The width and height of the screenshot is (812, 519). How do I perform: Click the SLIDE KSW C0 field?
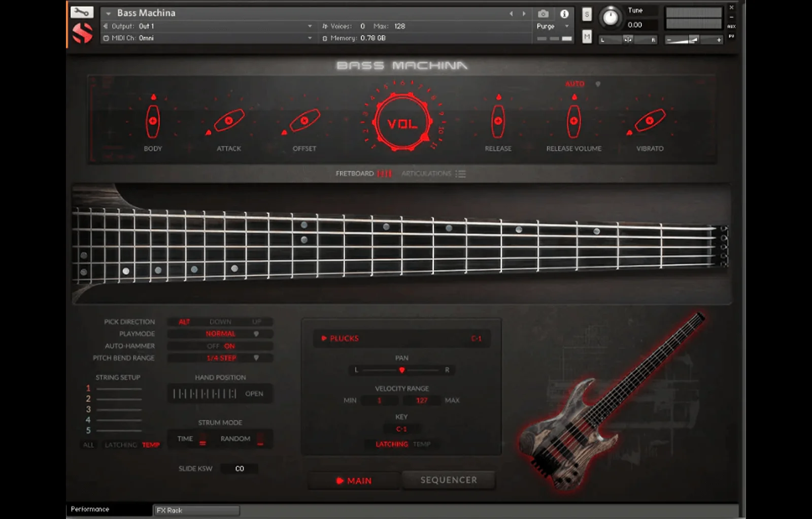(239, 468)
